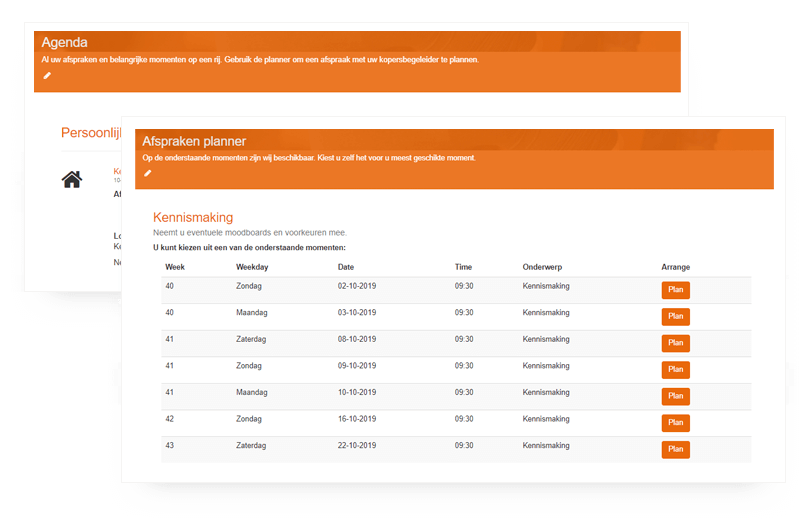Click the date cell 22-10-2019
Image resolution: width=800 pixels, height=521 pixels.
click(357, 445)
